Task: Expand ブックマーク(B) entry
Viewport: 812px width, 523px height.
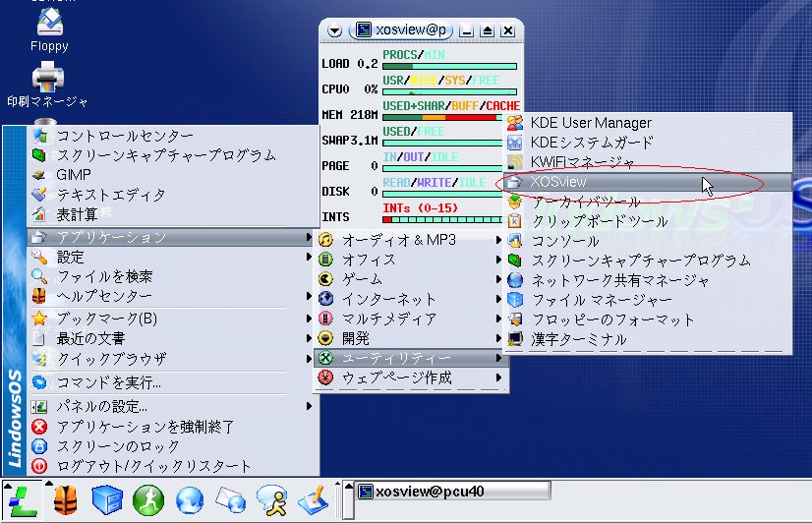Action: pyautogui.click(x=172, y=319)
